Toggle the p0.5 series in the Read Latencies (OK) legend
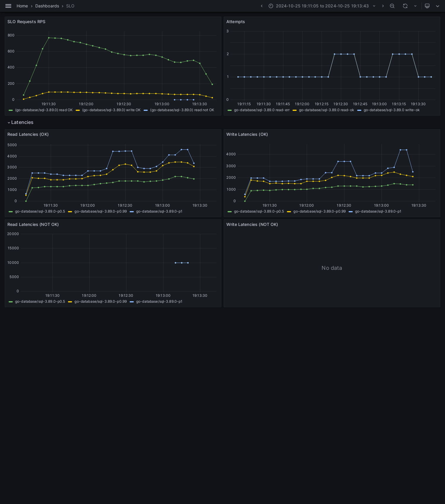Viewport: 445px width, 504px height. pos(40,211)
